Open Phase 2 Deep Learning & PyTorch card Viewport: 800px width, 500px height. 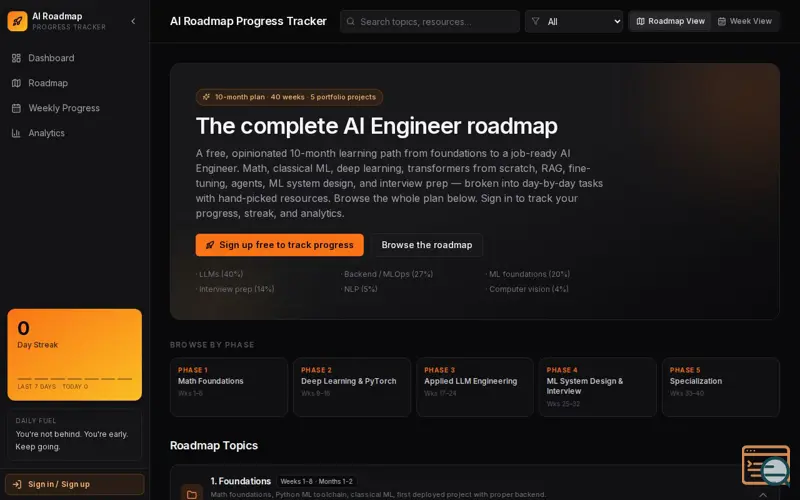pyautogui.click(x=352, y=387)
